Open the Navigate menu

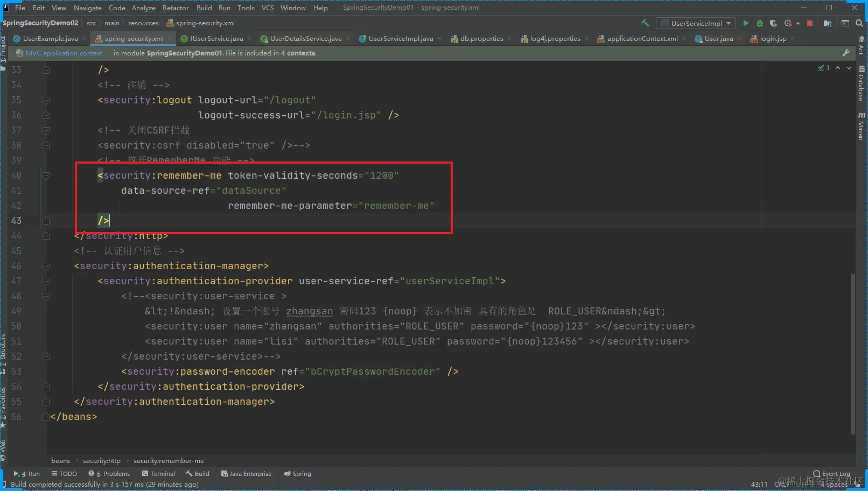88,8
